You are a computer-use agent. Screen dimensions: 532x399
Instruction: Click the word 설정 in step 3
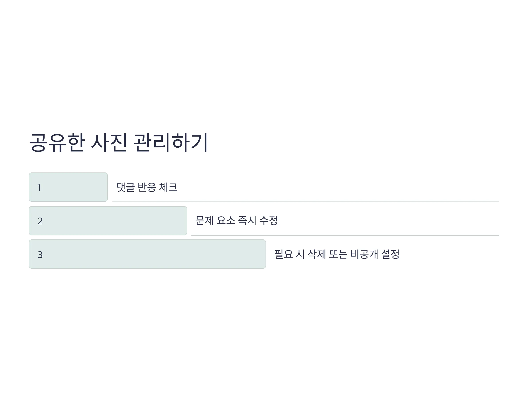coord(390,254)
